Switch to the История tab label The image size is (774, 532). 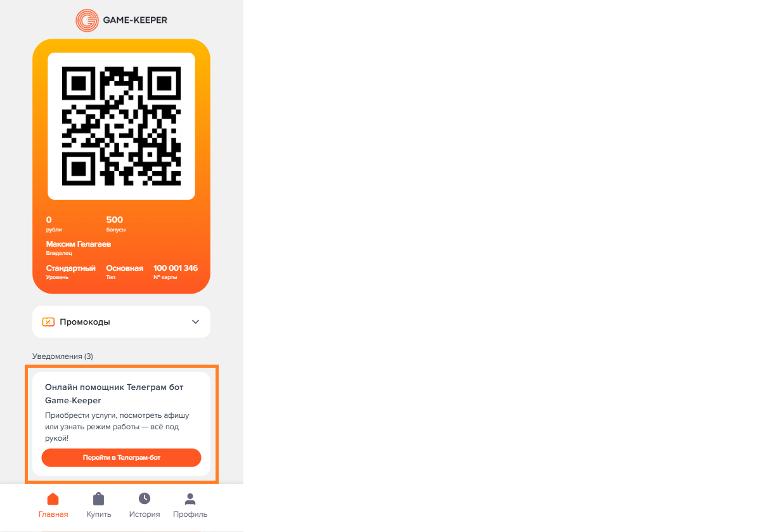(x=145, y=514)
